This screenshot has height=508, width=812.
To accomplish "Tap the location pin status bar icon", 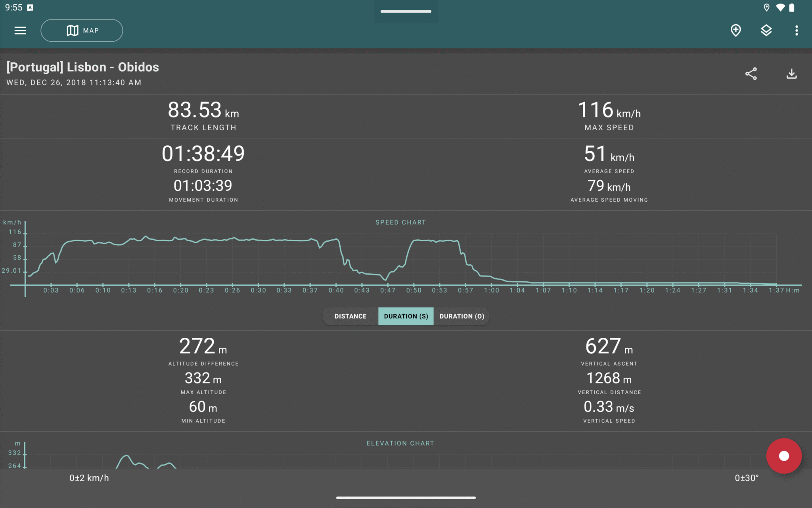I will [766, 7].
